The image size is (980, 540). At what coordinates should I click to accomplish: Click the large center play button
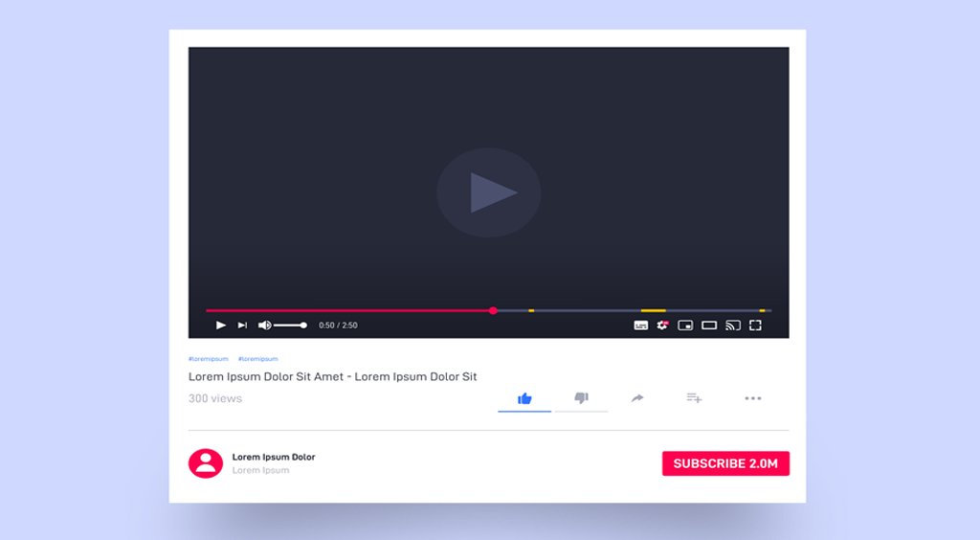click(489, 192)
